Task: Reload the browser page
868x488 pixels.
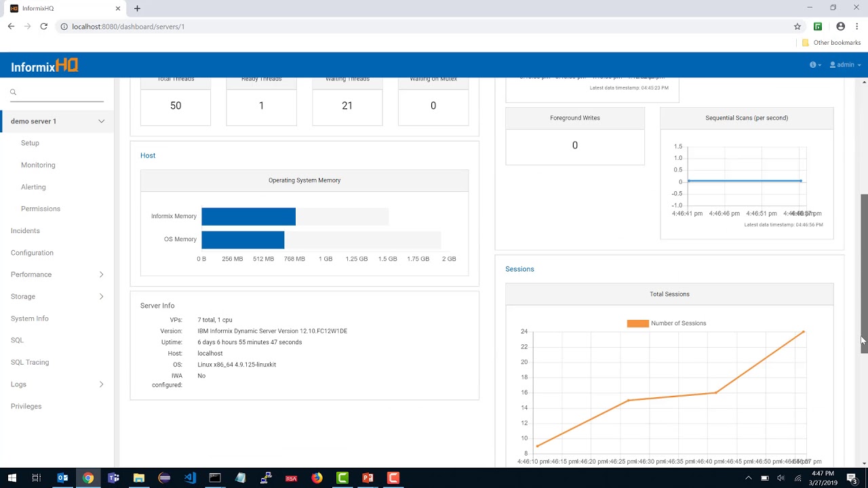Action: click(x=43, y=26)
